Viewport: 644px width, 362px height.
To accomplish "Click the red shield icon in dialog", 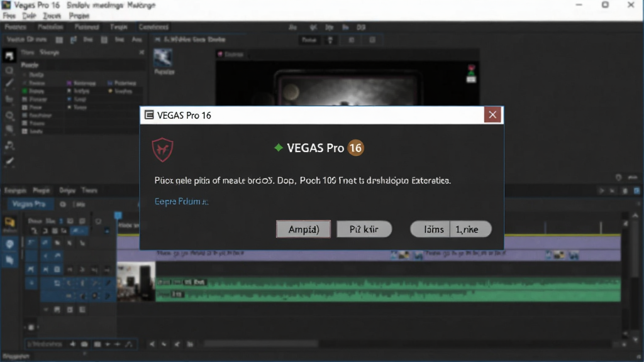I will [x=163, y=150].
